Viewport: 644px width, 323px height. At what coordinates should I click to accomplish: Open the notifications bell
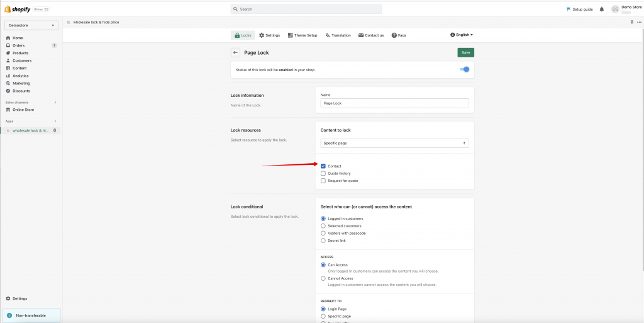602,9
